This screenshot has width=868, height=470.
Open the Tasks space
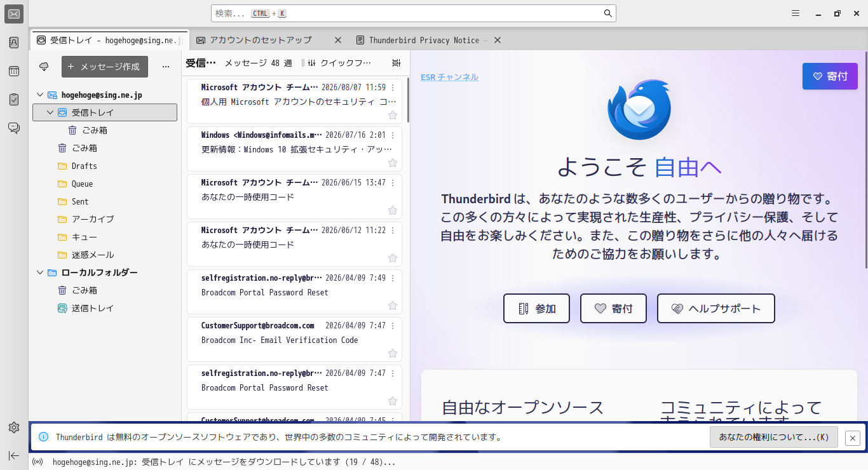(14, 100)
